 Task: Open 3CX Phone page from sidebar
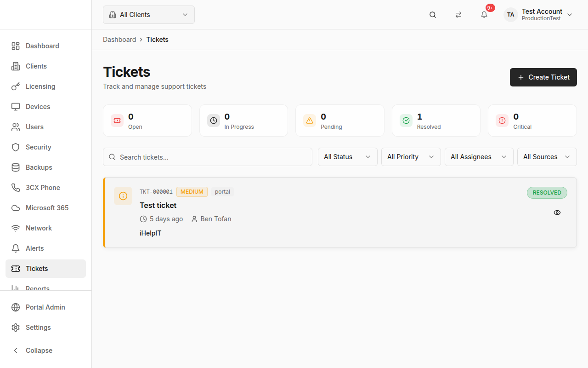pyautogui.click(x=45, y=188)
